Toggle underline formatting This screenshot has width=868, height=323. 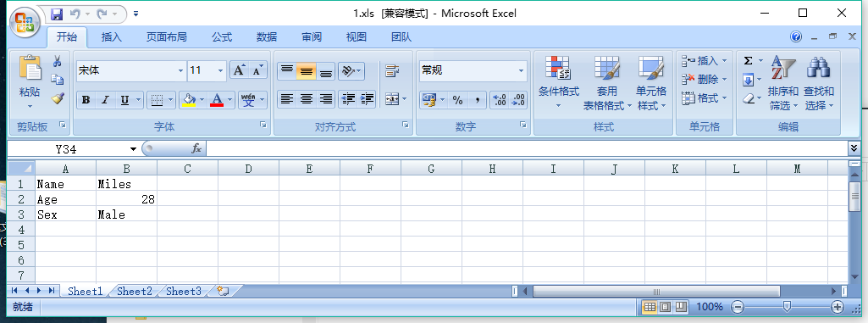(x=124, y=100)
